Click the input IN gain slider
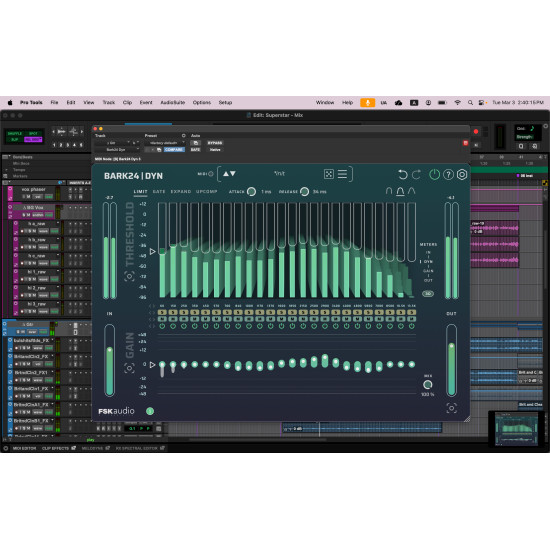The height and width of the screenshot is (550, 550). click(x=109, y=360)
